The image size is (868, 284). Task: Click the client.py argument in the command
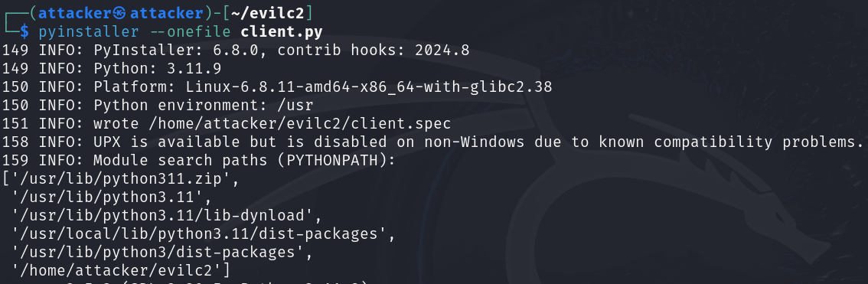[281, 31]
